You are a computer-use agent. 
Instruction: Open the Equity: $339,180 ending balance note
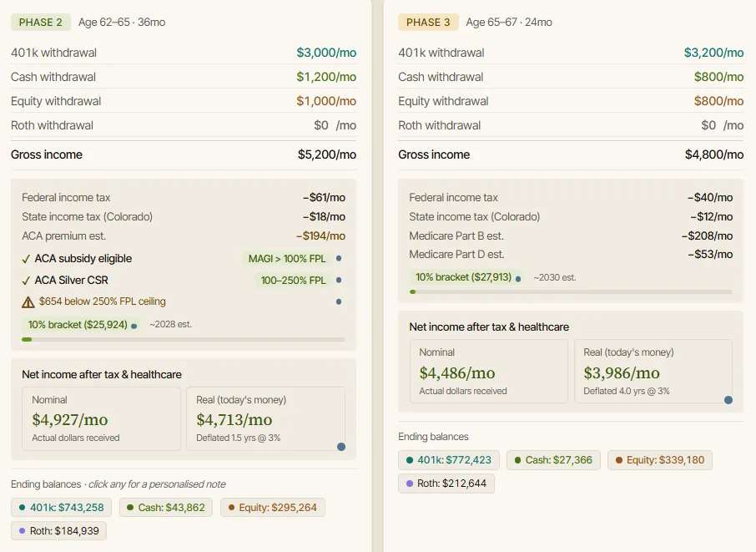pyautogui.click(x=660, y=460)
